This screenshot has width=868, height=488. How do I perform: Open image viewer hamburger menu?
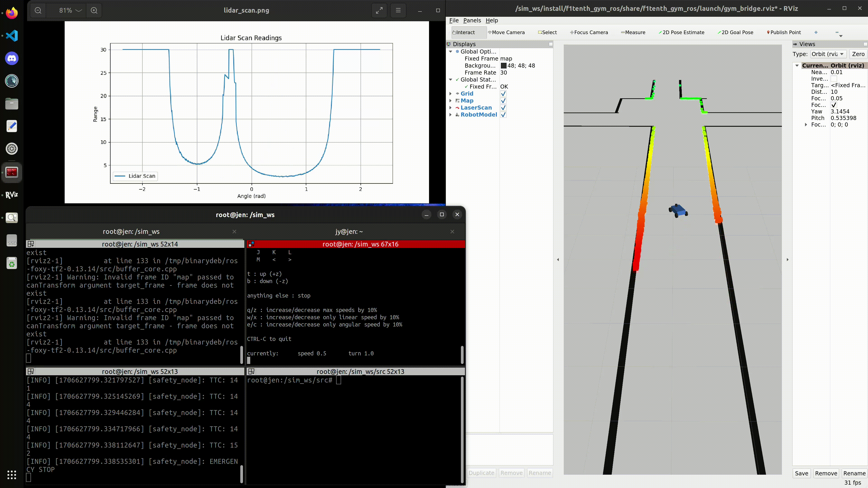click(398, 10)
